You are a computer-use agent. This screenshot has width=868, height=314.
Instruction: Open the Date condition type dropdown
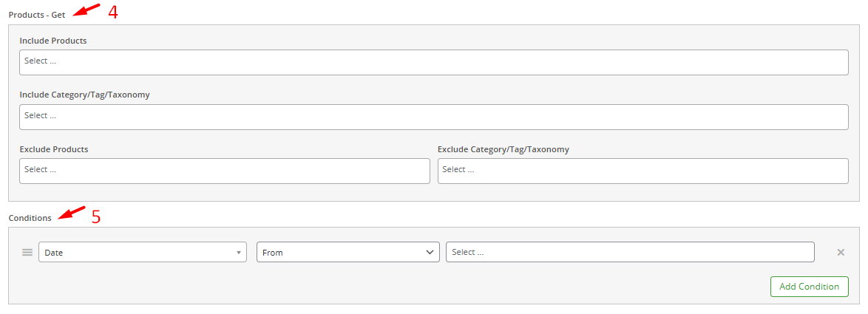142,252
